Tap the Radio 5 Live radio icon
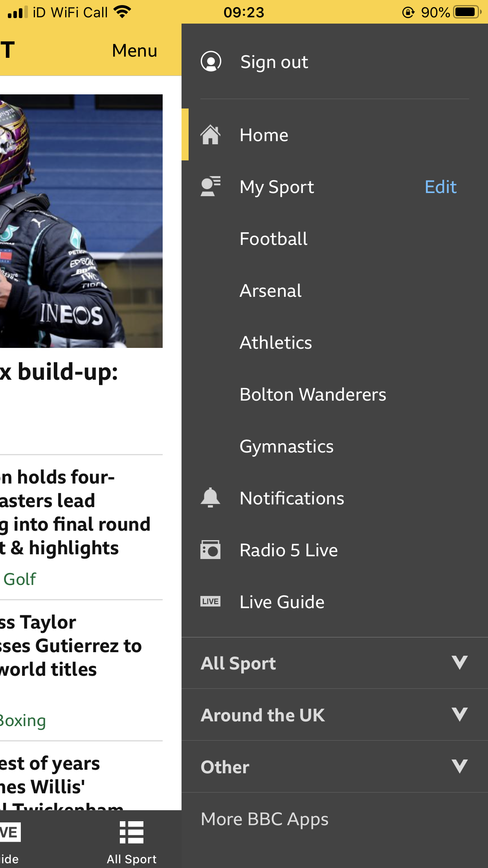 pos(211,550)
